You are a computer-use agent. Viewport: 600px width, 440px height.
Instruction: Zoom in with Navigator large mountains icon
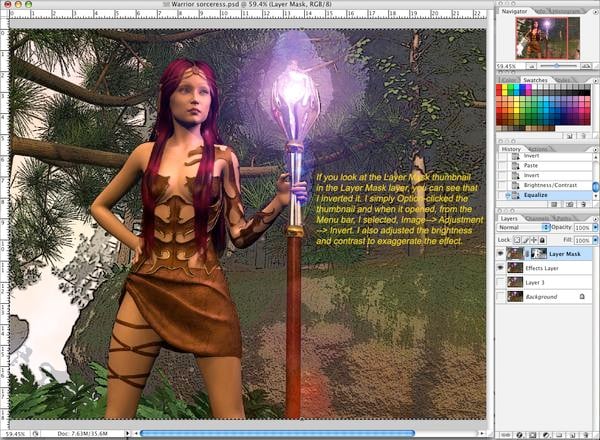(586, 66)
